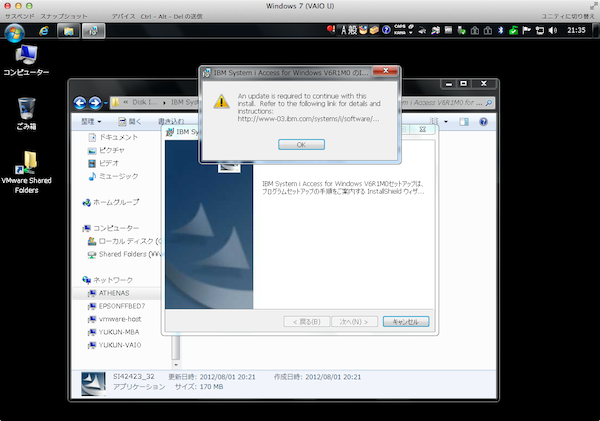Click the 21:35 clock in taskbar
Image resolution: width=600 pixels, height=421 pixels.
coord(576,30)
